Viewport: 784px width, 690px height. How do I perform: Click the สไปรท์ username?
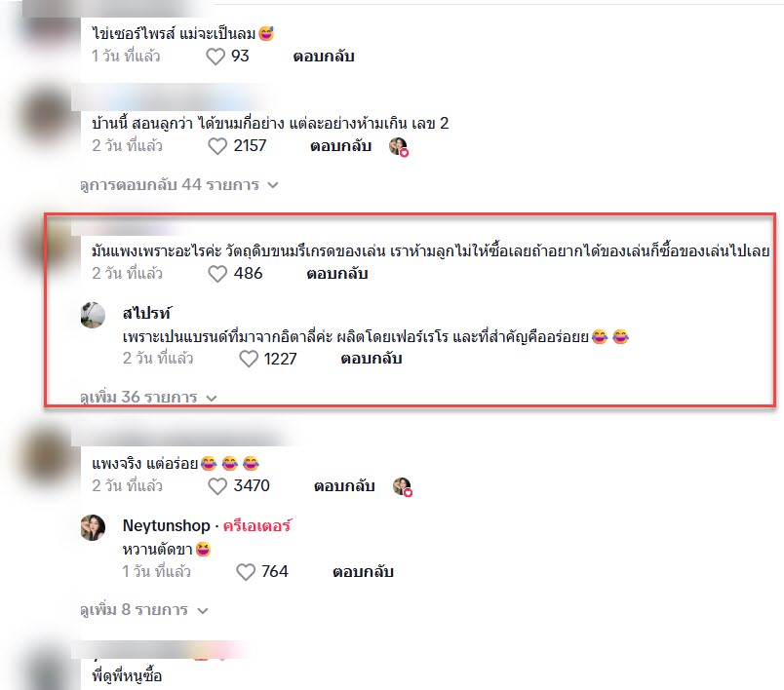[x=146, y=313]
